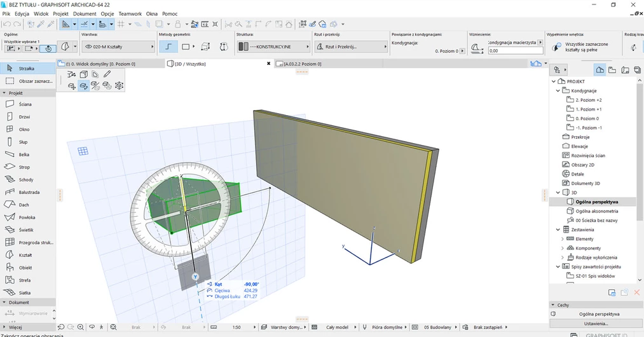Open the Teamwork menu
Viewport: 644px width, 337px height.
click(x=130, y=13)
